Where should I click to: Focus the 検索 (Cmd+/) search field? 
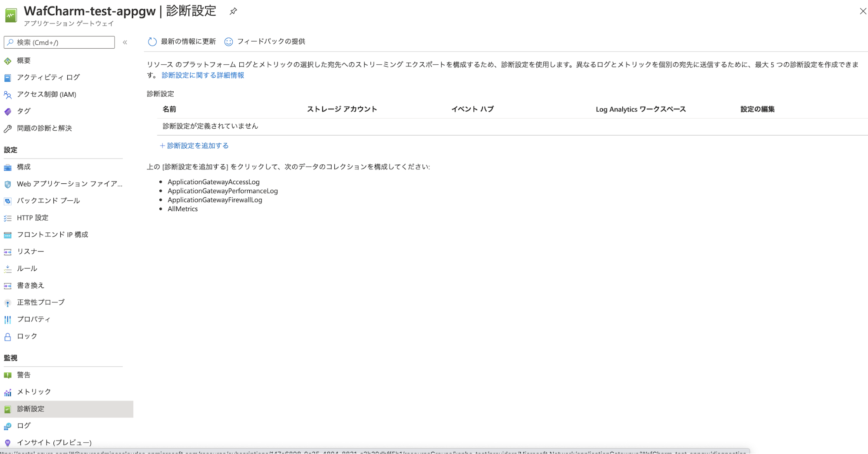(59, 43)
